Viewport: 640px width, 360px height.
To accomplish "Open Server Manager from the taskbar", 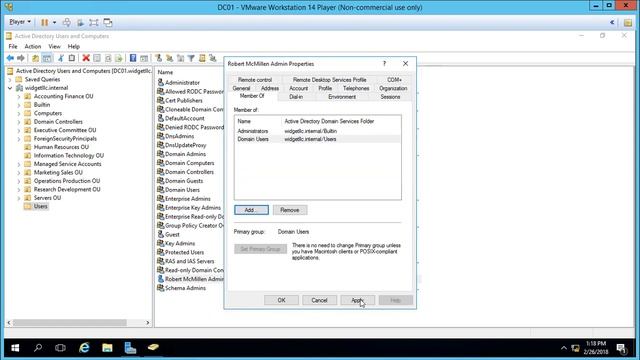I will [130, 348].
